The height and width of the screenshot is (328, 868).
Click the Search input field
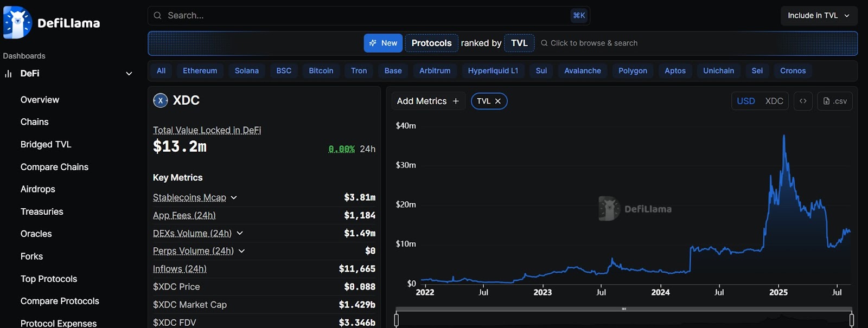point(363,16)
